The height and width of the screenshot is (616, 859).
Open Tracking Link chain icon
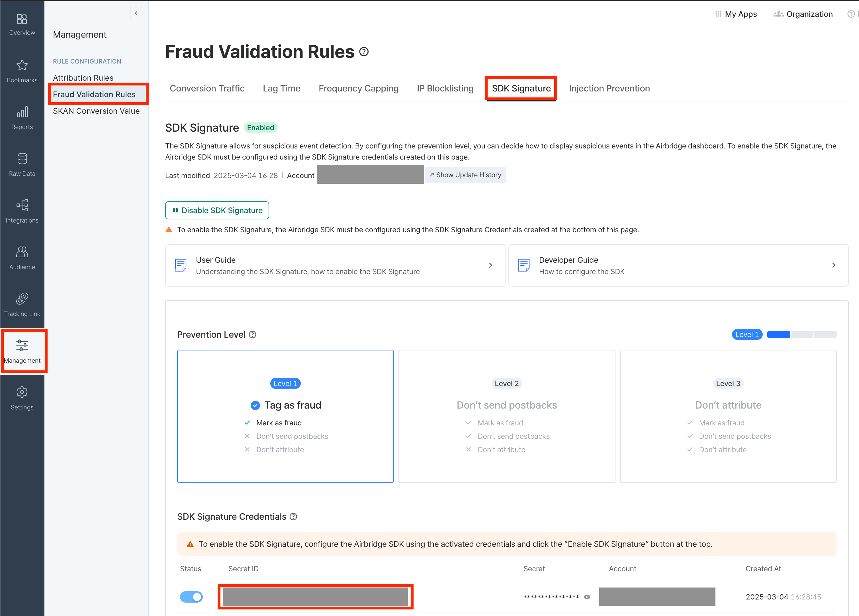click(x=22, y=299)
